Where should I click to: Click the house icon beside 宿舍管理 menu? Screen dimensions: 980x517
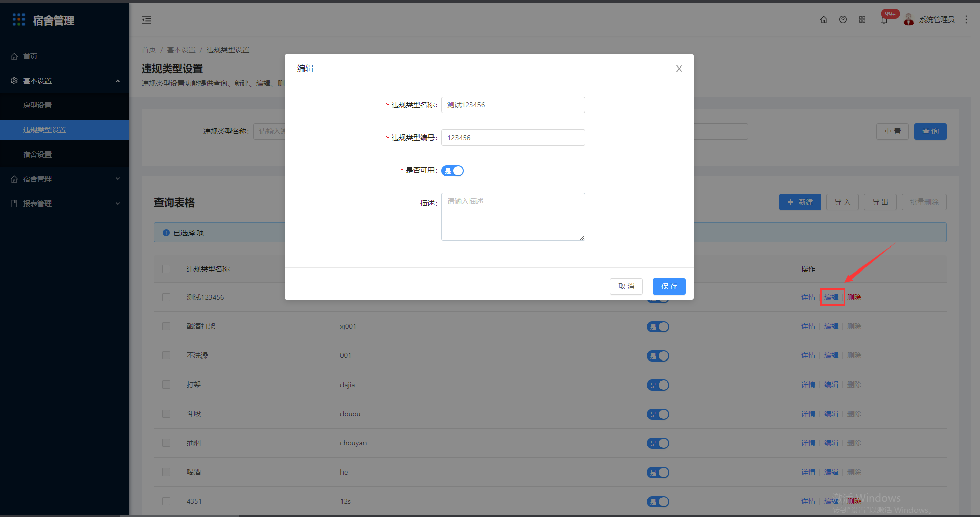tap(14, 179)
